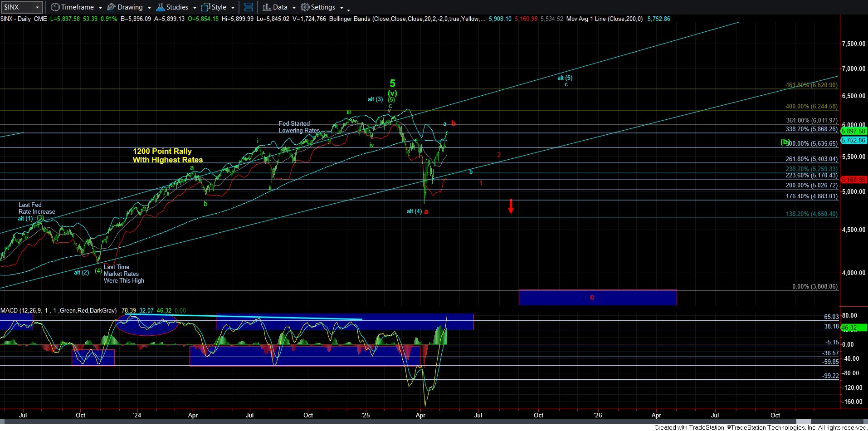The height and width of the screenshot is (431, 868).
Task: Click the Drawing pencil icon
Action: click(x=111, y=7)
